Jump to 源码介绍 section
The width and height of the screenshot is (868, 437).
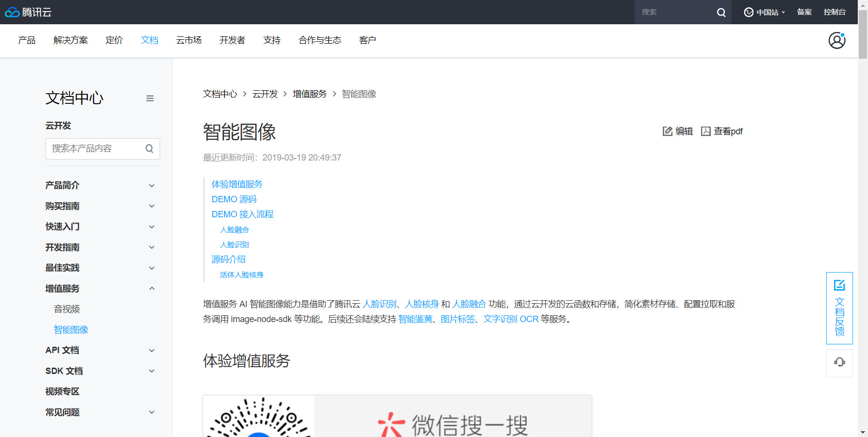pos(229,259)
